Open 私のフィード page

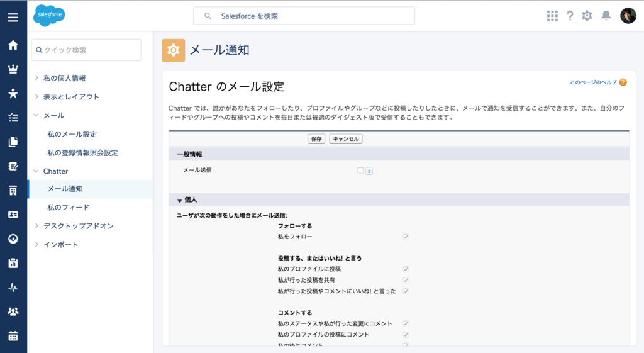pos(68,208)
